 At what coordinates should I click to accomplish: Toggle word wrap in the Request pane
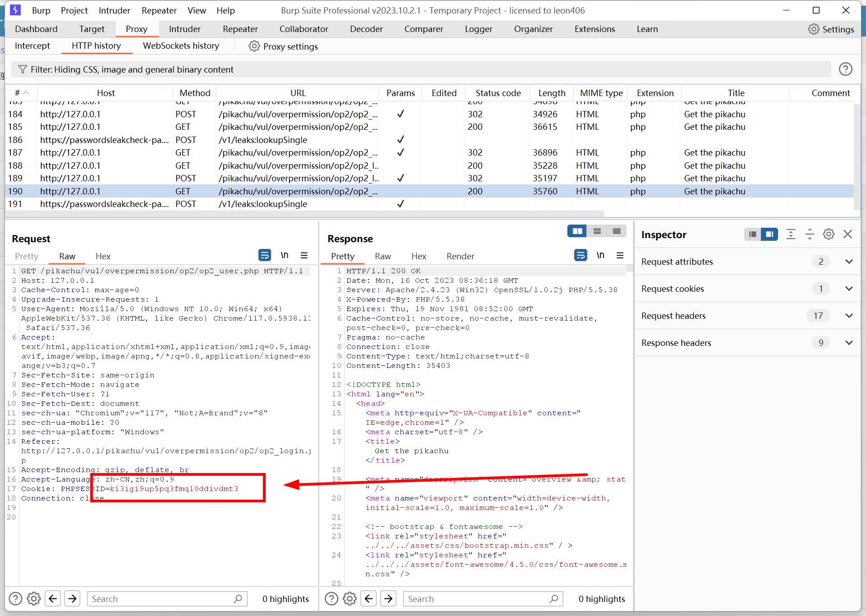click(265, 255)
